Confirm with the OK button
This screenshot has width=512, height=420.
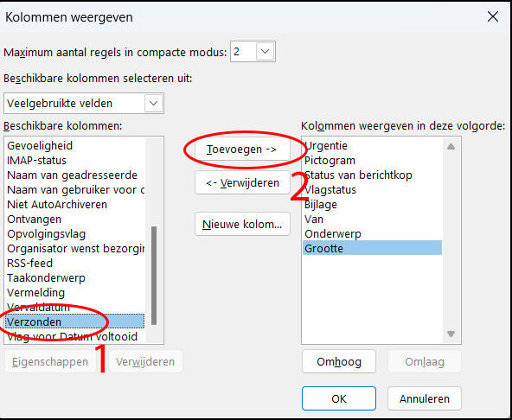click(339, 398)
